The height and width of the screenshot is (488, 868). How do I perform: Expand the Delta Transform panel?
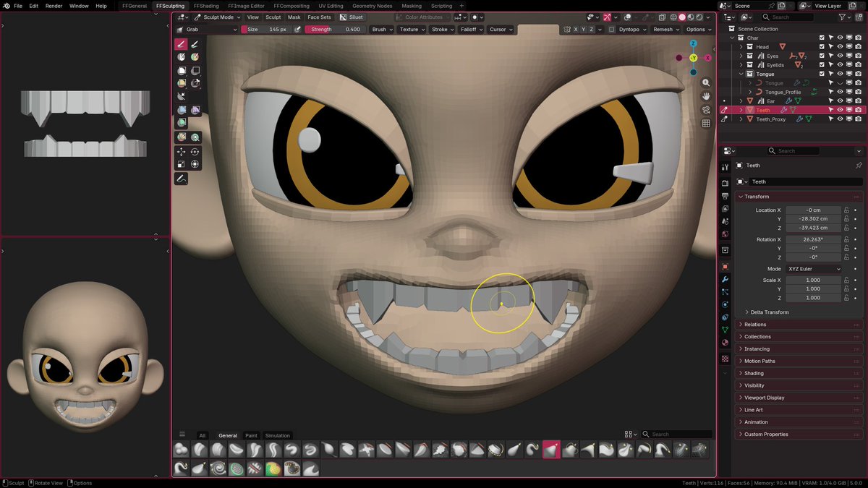coord(770,312)
